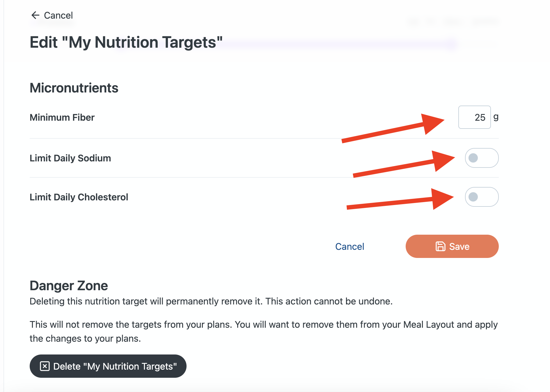Click the Limit Daily Sodium label
This screenshot has height=392, width=550.
pyautogui.click(x=70, y=158)
